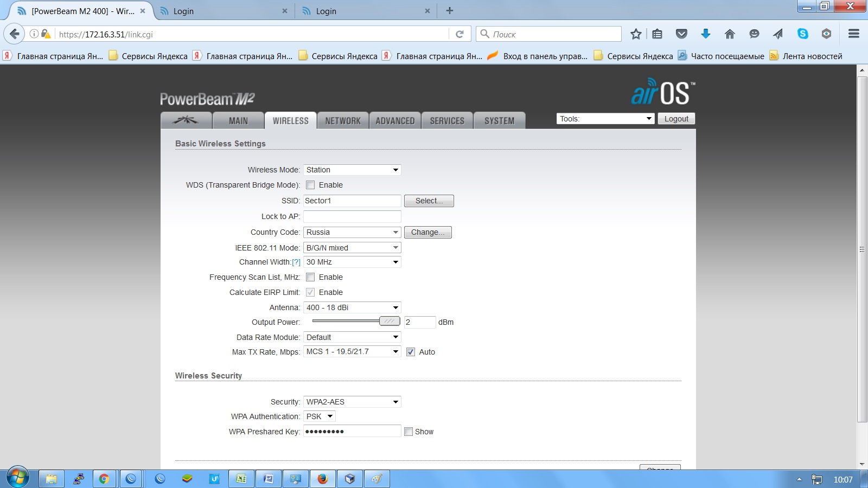Open a new browser tab with plus
868x488 pixels.
(x=449, y=10)
